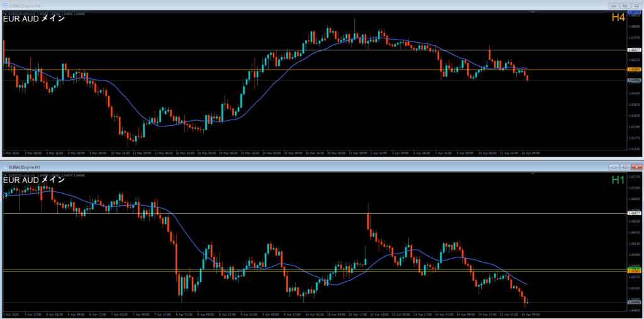644x319 pixels.
Task: Close the EURAUD H4 chart window
Action: [635, 5]
